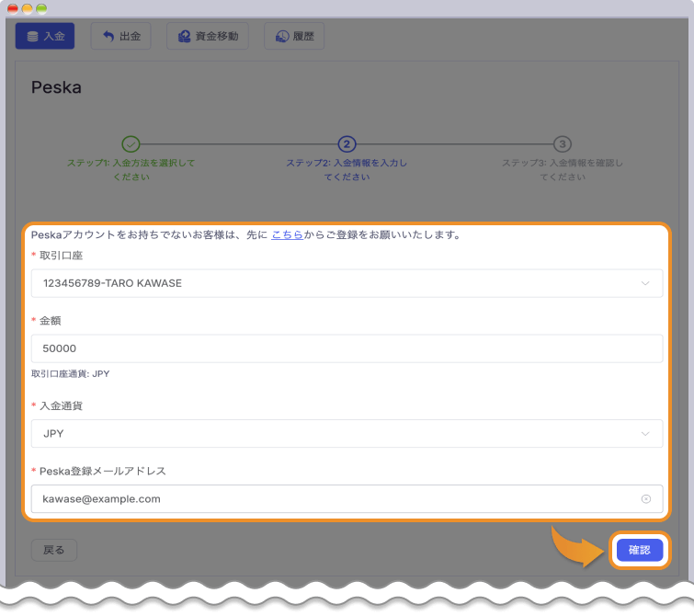Screen dimensions: 694x616
Task: Click the ステップ3 入金情報を確認 label
Action: [x=563, y=169]
